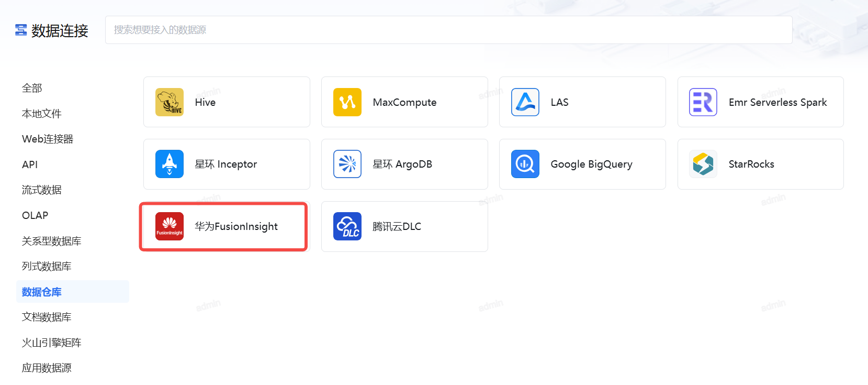Open the 本地文件 category

[42, 114]
